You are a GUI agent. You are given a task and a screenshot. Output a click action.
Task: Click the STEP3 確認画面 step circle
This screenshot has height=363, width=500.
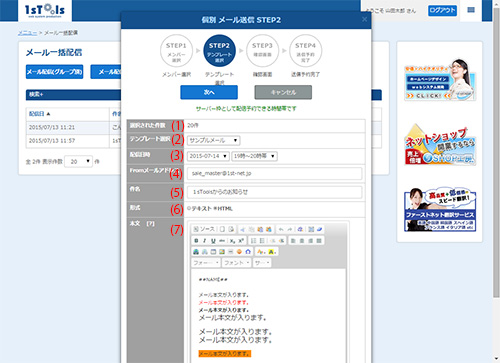[x=262, y=51]
